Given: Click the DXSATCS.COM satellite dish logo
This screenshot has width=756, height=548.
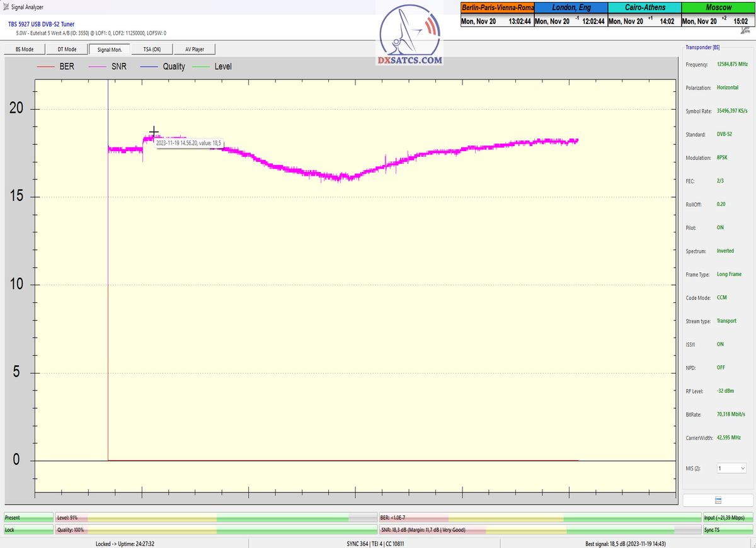Looking at the screenshot, I should pos(409,36).
